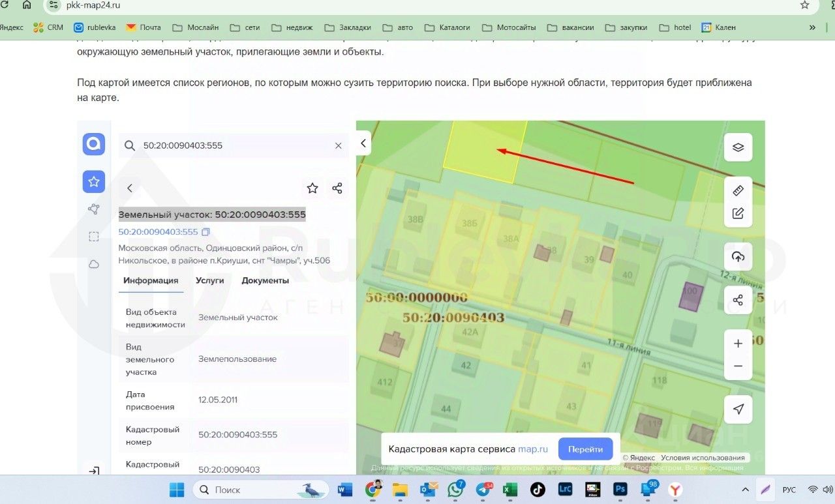Collapse the info side panel
Screen dimensions: 835x504
363,143
